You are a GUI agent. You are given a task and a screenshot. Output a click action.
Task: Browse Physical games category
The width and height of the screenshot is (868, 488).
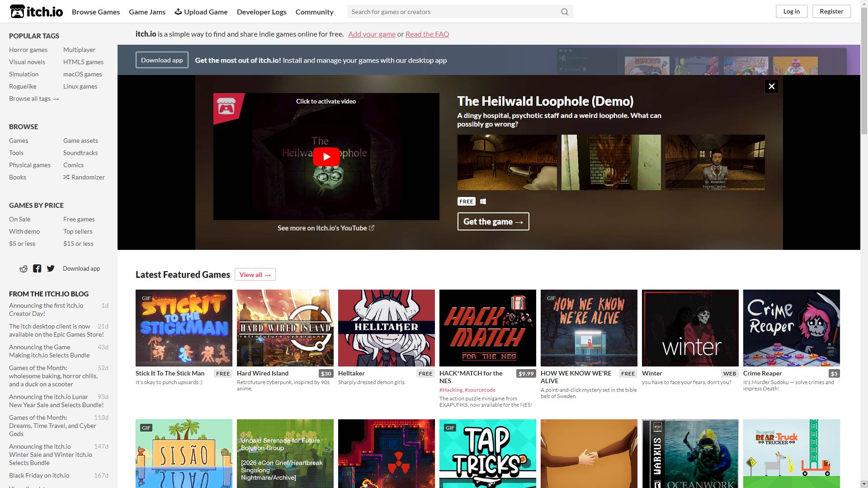[x=30, y=165]
